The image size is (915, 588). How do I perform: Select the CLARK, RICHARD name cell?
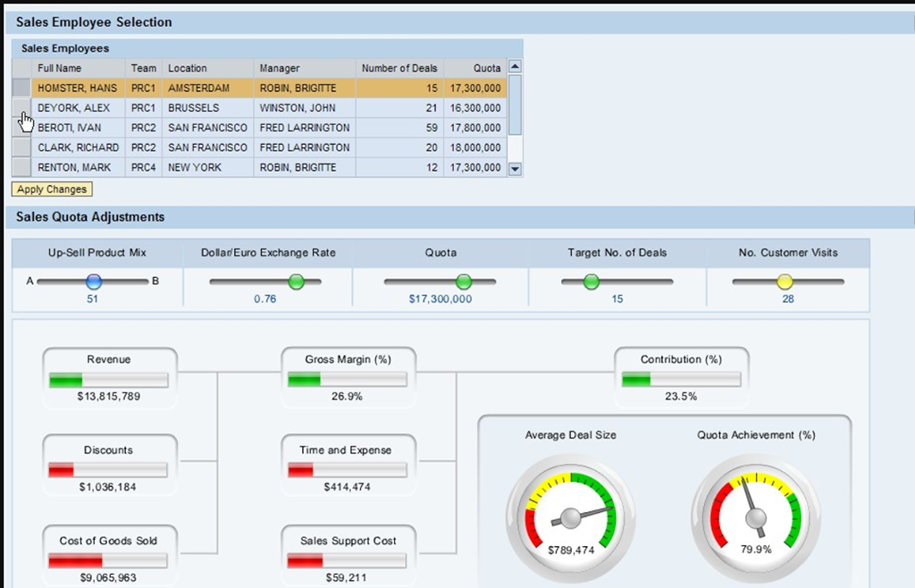coord(78,147)
